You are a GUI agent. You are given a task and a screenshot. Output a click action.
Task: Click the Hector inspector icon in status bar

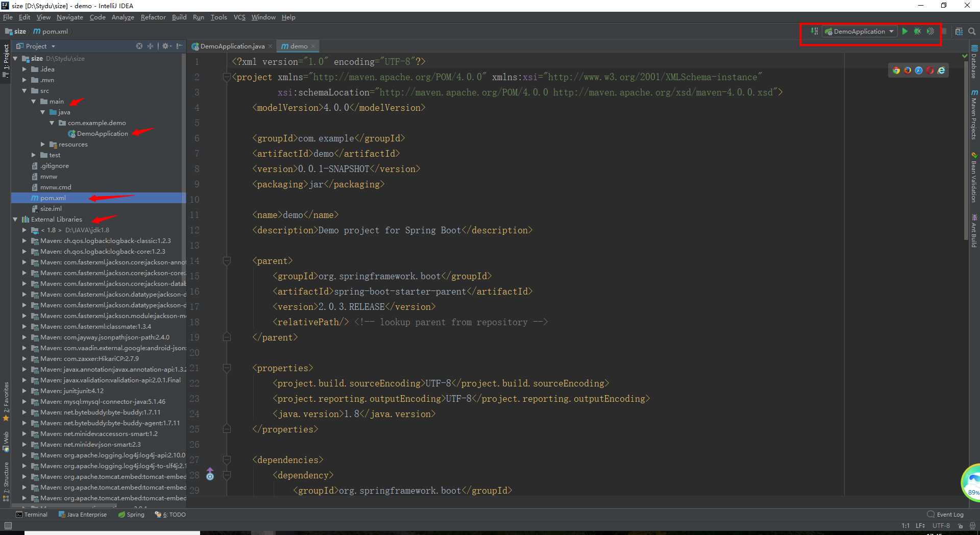[x=972, y=525]
